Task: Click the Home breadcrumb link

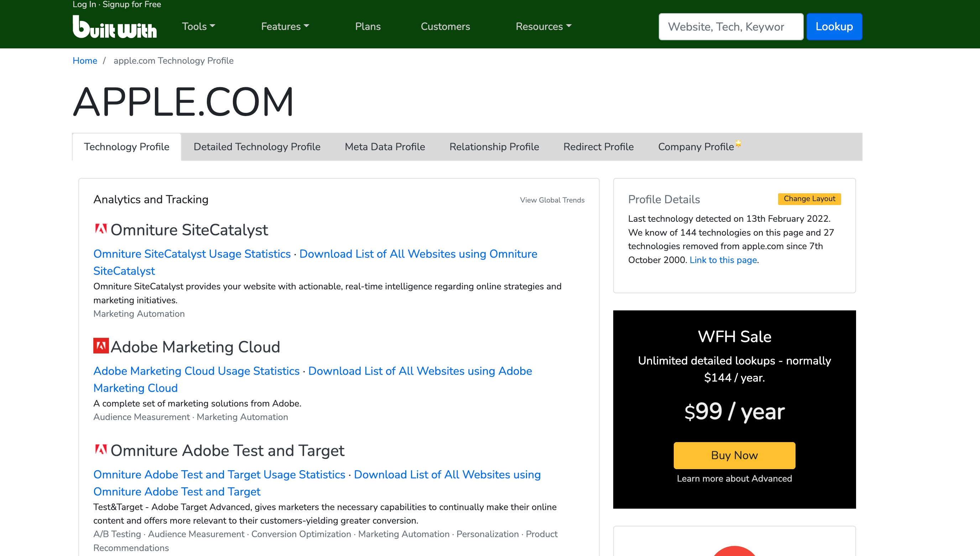Action: pos(85,61)
